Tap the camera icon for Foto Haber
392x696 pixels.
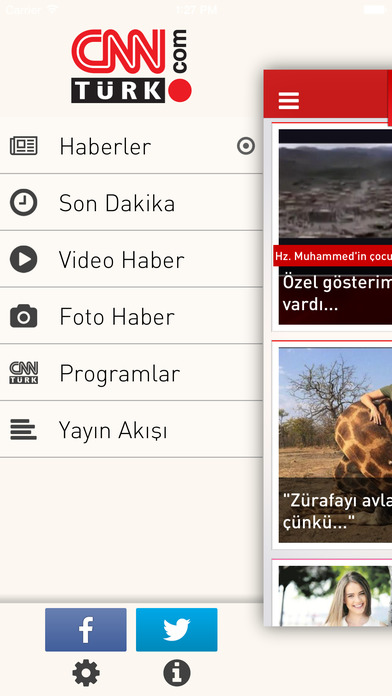24,316
